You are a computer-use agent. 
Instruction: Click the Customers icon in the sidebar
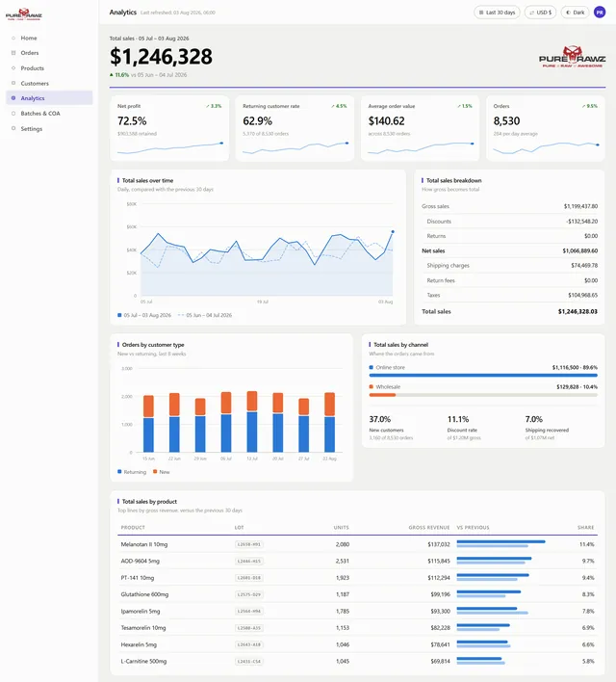coord(13,83)
